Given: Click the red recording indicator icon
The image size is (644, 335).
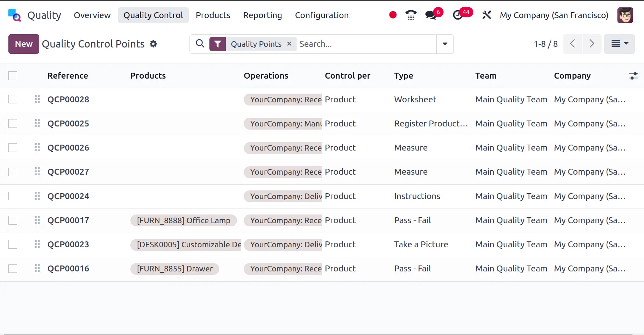Looking at the screenshot, I should point(393,15).
